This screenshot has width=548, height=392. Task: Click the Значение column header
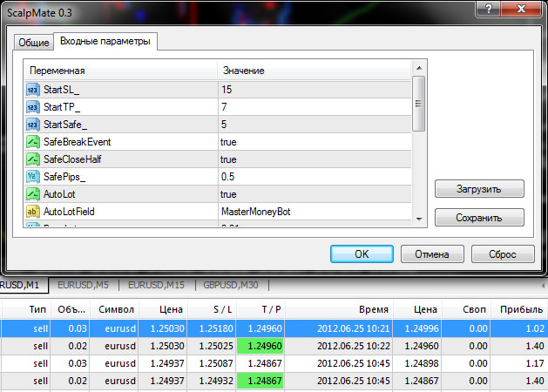pyautogui.click(x=315, y=71)
